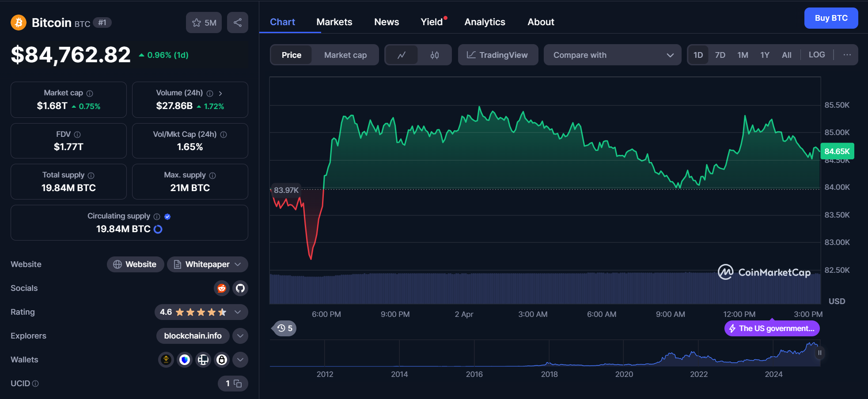Open the blockchain.info explorer link
The height and width of the screenshot is (399, 868).
click(193, 336)
